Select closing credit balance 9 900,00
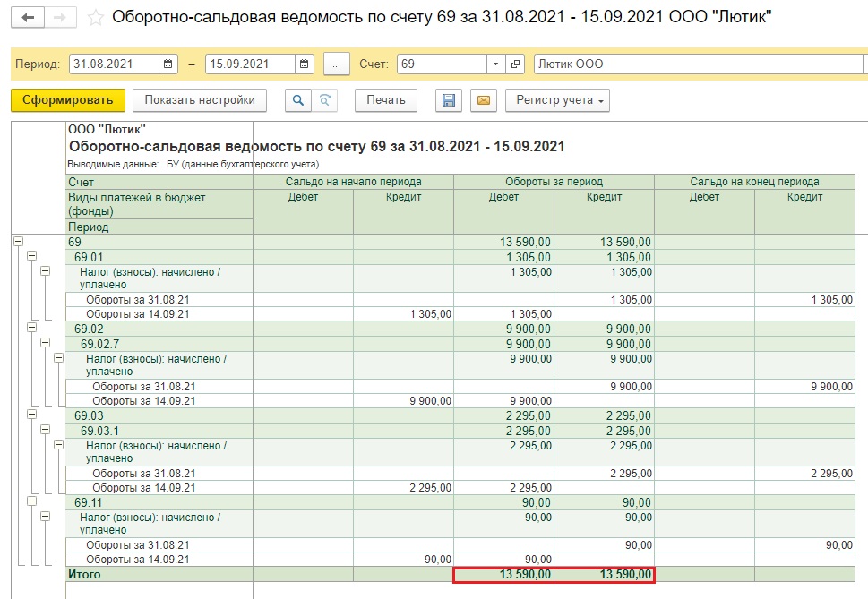The height and width of the screenshot is (599, 868). (x=804, y=387)
